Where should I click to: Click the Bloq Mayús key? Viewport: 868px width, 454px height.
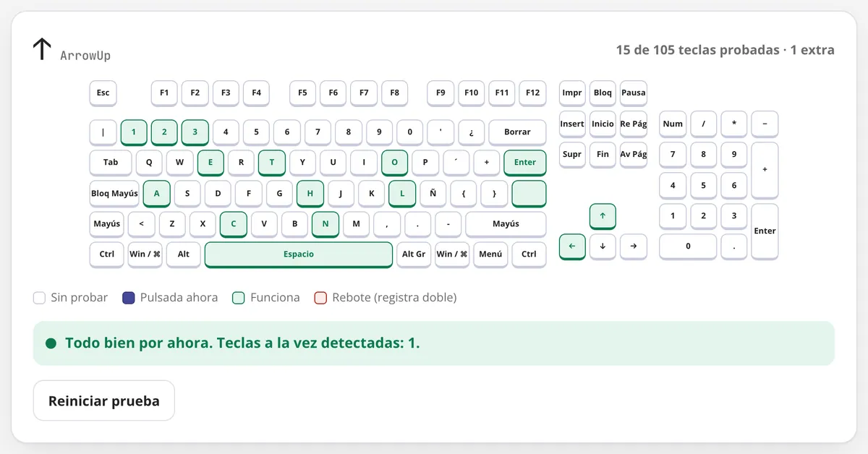[114, 194]
